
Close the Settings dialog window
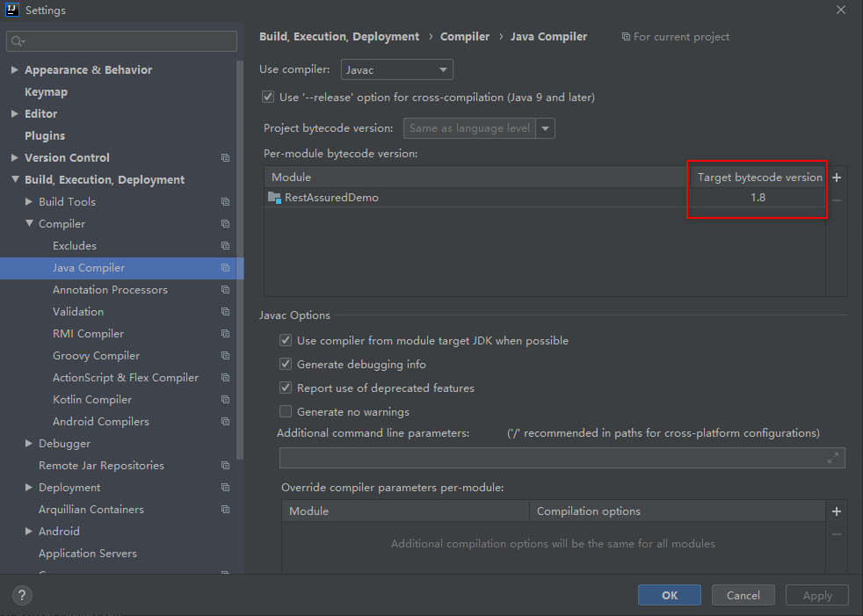pos(840,10)
